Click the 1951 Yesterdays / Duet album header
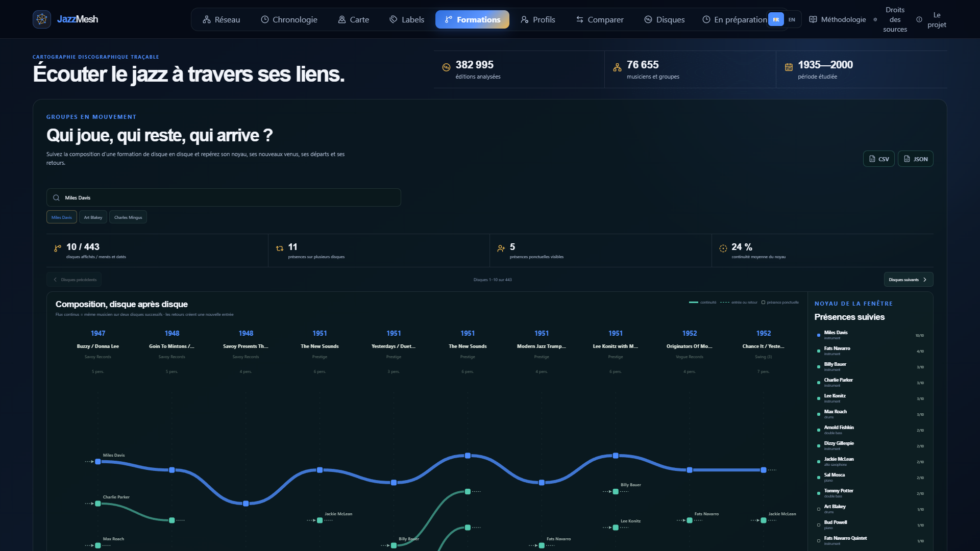 (394, 352)
